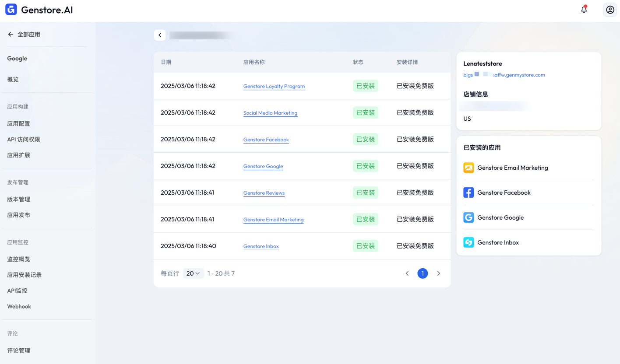Open the Genstore Facebook table link

266,140
